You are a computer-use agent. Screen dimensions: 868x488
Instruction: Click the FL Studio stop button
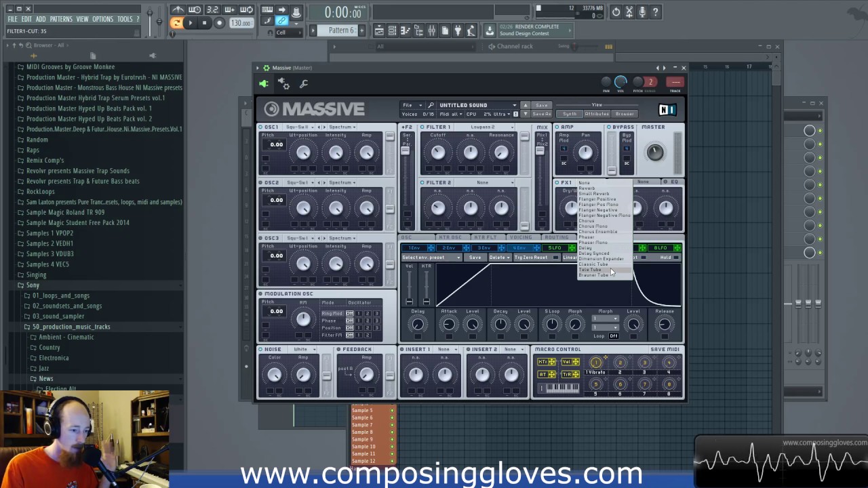(204, 23)
